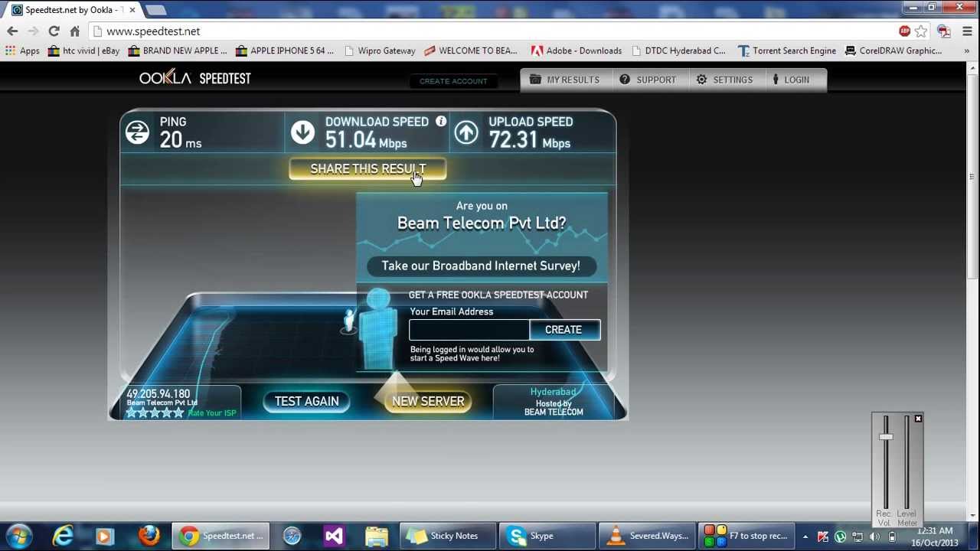This screenshot has width=980, height=551.
Task: Open the CorelDRAW Graphic bookmark
Action: [893, 51]
